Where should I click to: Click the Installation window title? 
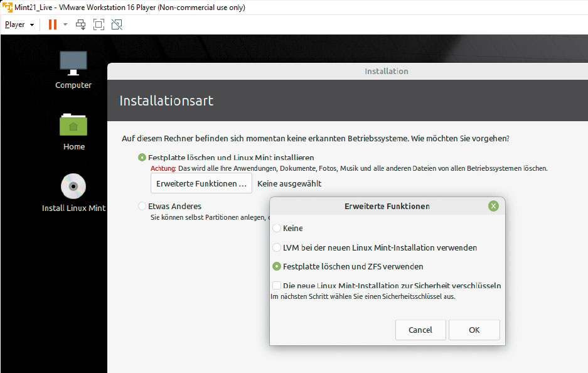click(x=387, y=72)
